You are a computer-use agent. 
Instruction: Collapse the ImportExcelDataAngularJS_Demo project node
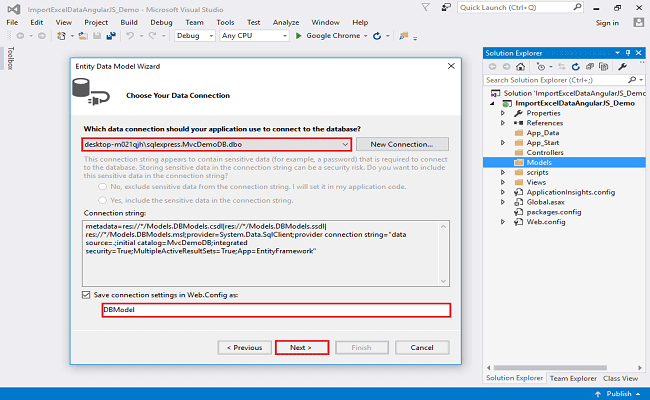(x=492, y=103)
